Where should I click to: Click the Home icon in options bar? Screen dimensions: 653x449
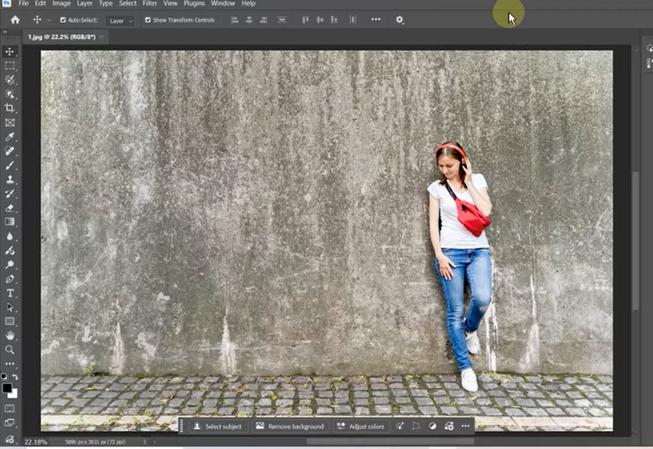(x=15, y=19)
